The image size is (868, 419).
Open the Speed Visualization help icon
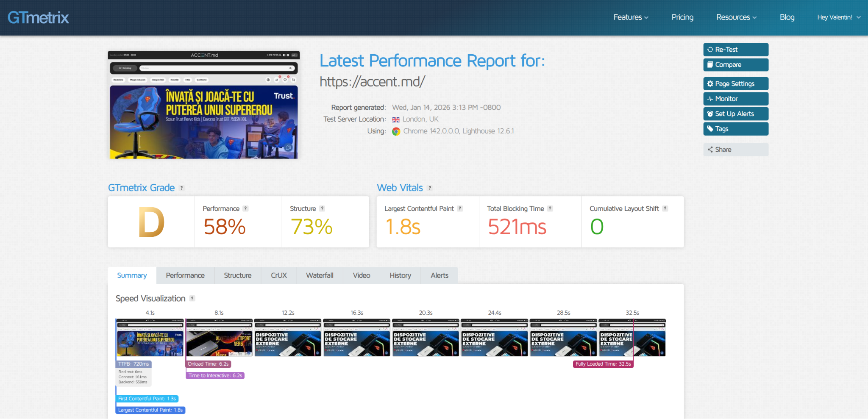(192, 299)
